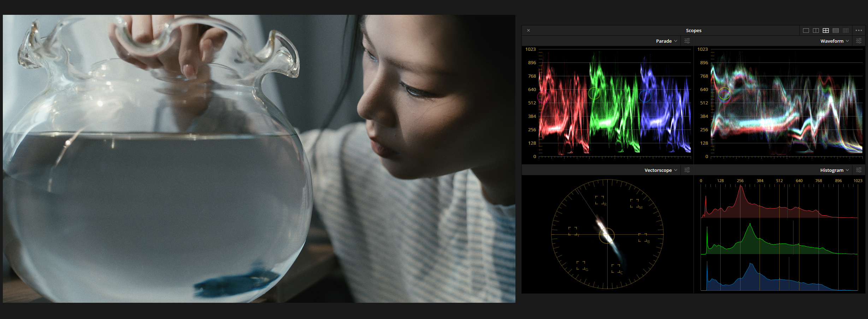The width and height of the screenshot is (868, 319).
Task: Close the Scopes panel
Action: (x=529, y=31)
